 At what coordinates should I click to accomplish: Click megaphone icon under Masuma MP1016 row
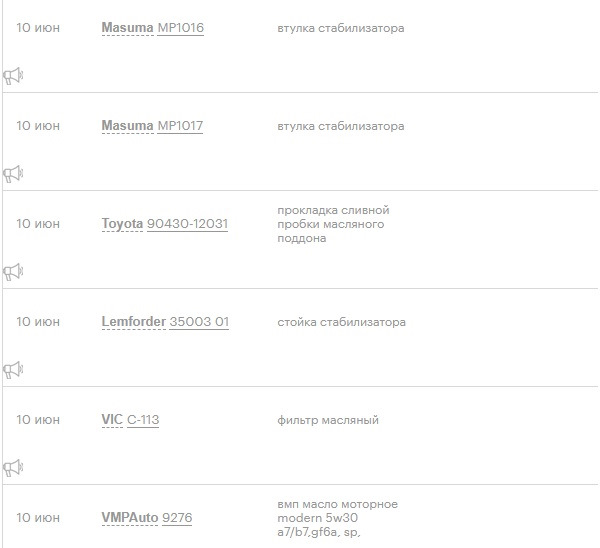13,76
